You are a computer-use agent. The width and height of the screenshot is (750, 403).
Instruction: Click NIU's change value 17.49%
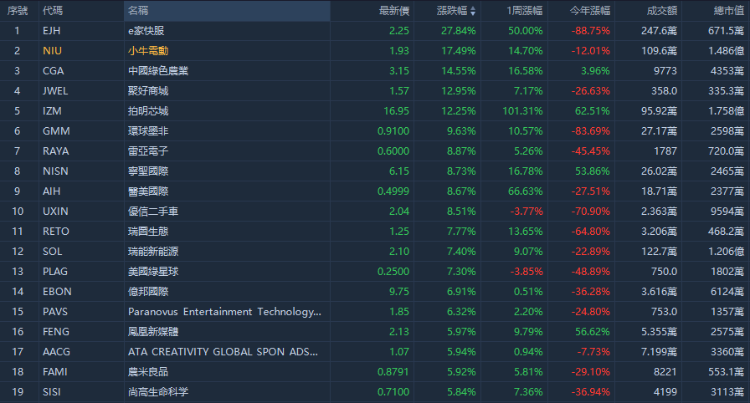459,51
